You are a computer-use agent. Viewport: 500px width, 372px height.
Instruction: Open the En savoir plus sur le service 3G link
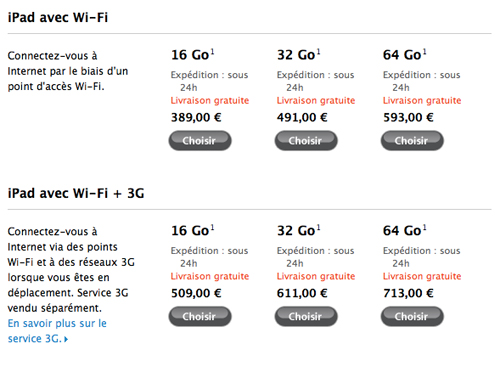click(57, 331)
